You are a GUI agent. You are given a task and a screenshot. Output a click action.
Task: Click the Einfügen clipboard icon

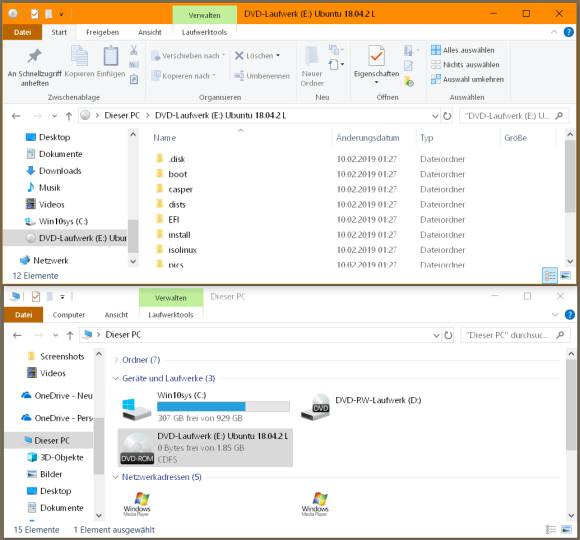pyautogui.click(x=111, y=55)
